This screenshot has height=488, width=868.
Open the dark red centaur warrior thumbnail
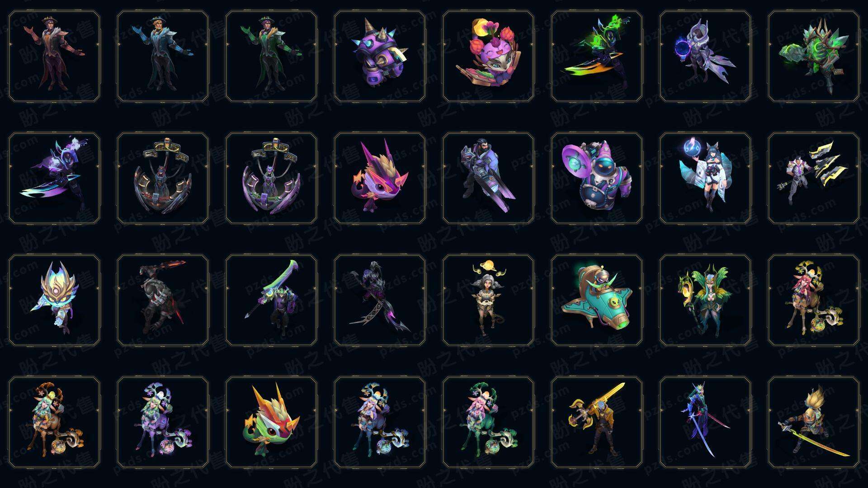point(163,300)
